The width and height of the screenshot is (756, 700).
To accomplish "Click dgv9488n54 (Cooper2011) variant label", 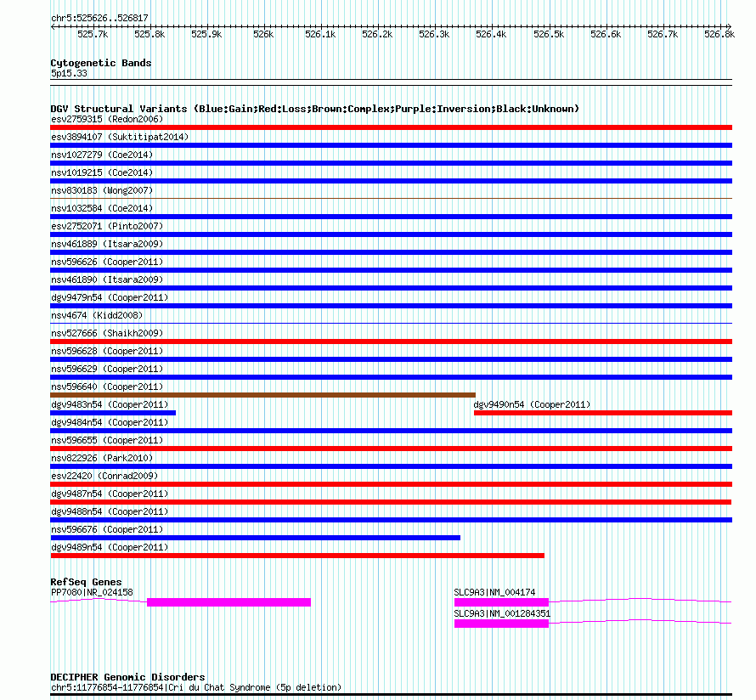I will (110, 511).
